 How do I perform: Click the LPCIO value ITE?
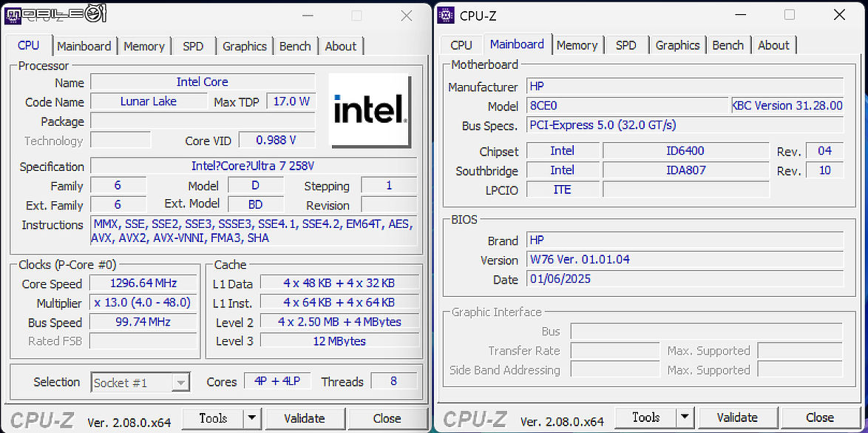(563, 189)
